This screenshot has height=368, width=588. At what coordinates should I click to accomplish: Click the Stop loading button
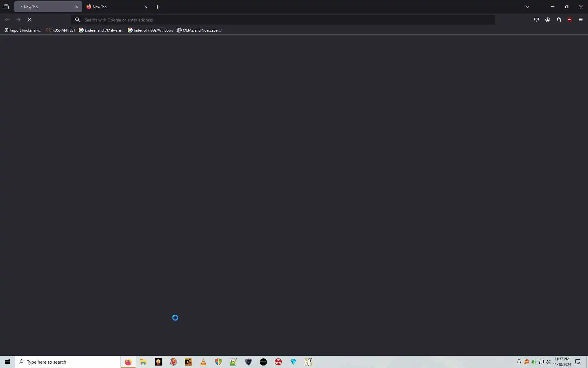tap(29, 20)
